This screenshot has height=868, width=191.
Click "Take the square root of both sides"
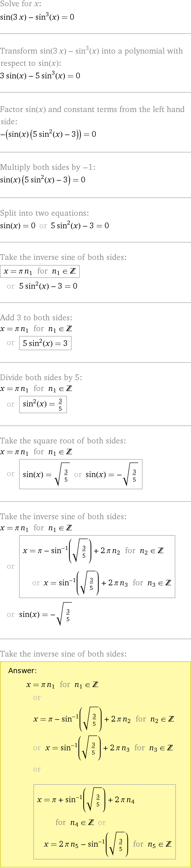coord(63,441)
